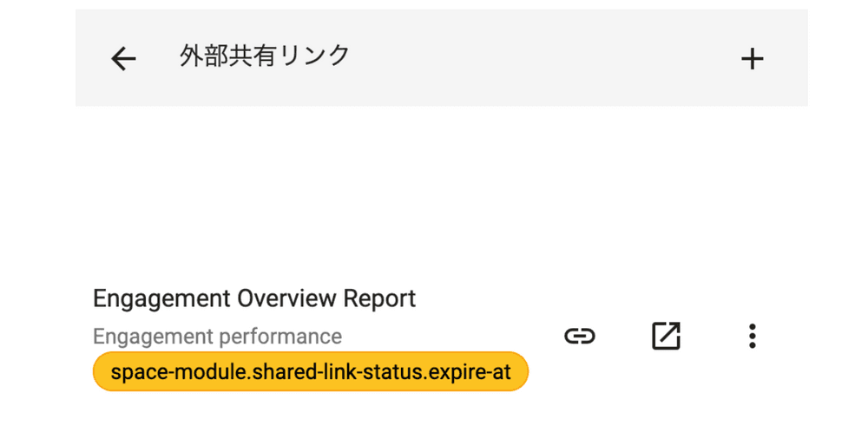
Task: Return to previous page with back arrow
Action: point(124,59)
